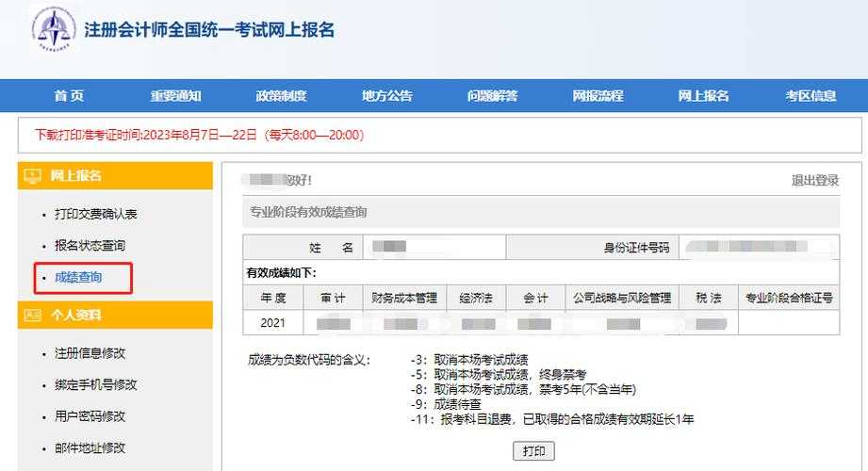Click the 年度 column header
The image size is (868, 471).
click(x=273, y=298)
